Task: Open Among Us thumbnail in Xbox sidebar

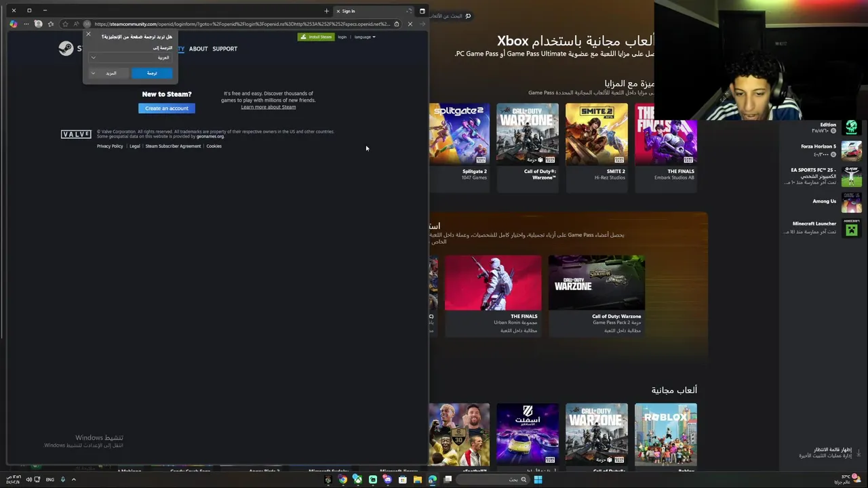Action: 851,202
